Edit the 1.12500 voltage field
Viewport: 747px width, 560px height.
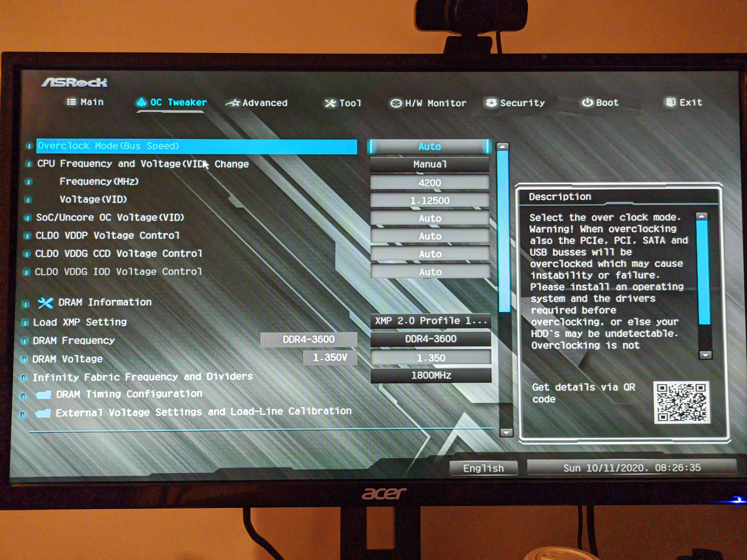point(430,200)
